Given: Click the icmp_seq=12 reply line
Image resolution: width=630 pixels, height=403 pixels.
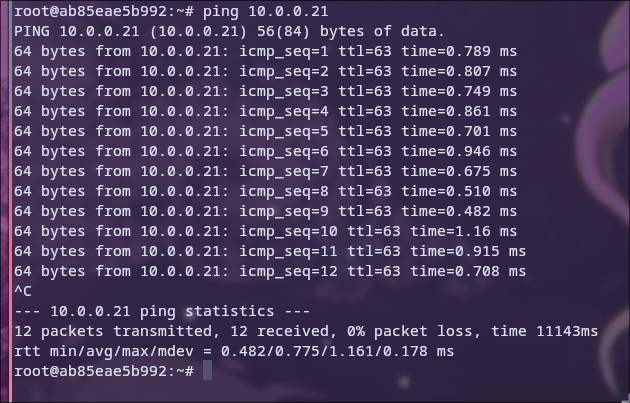Looking at the screenshot, I should (270, 271).
